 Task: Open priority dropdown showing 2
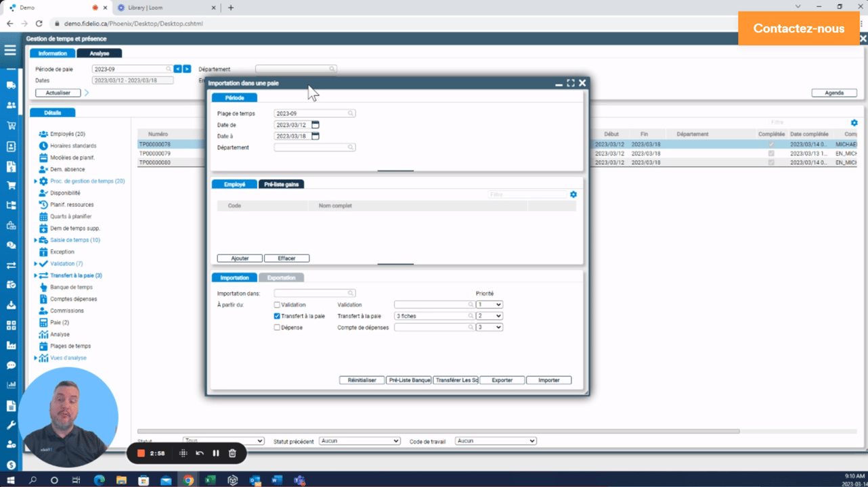(x=489, y=316)
